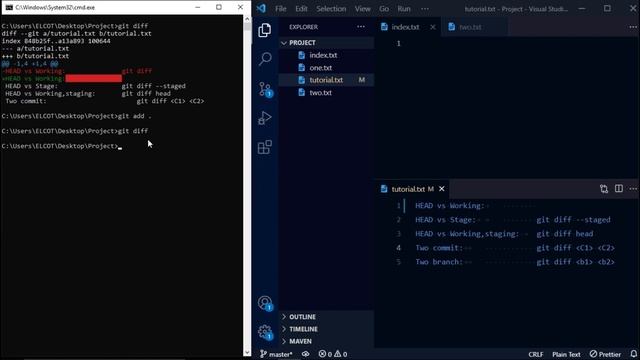Click scroll down arrow in cmd window
The image size is (640, 360).
click(x=247, y=353)
